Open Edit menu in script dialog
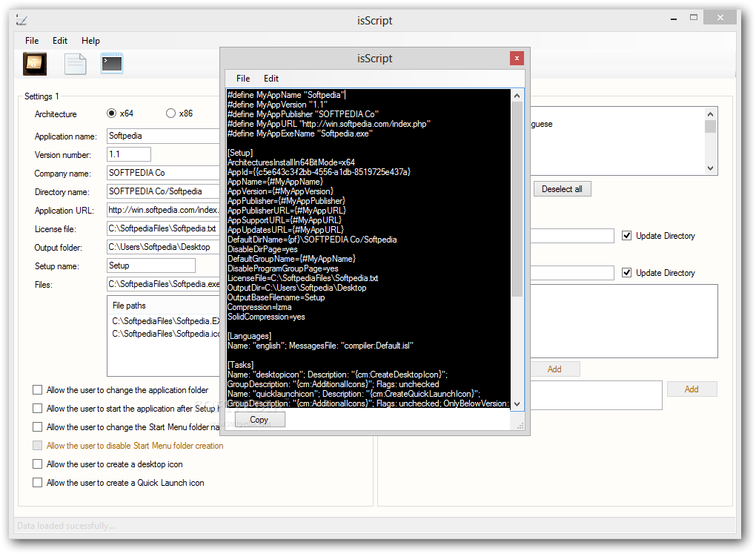756x554 pixels. (271, 78)
